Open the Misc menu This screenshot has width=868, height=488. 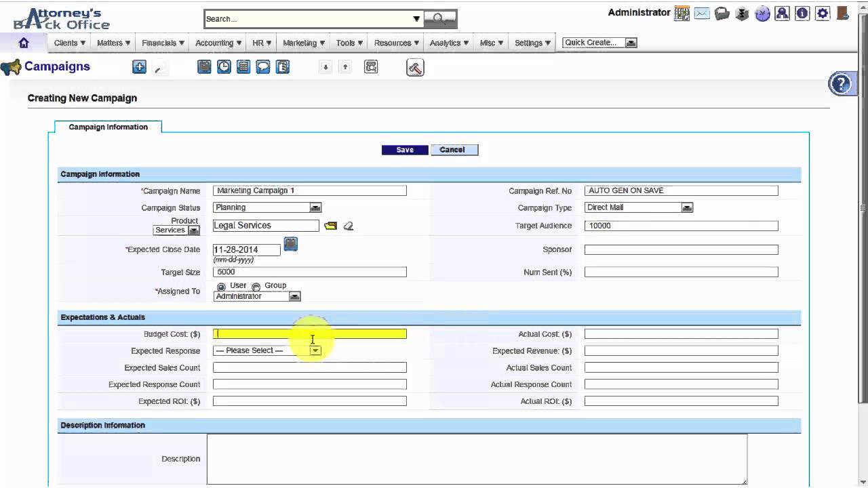pos(492,43)
